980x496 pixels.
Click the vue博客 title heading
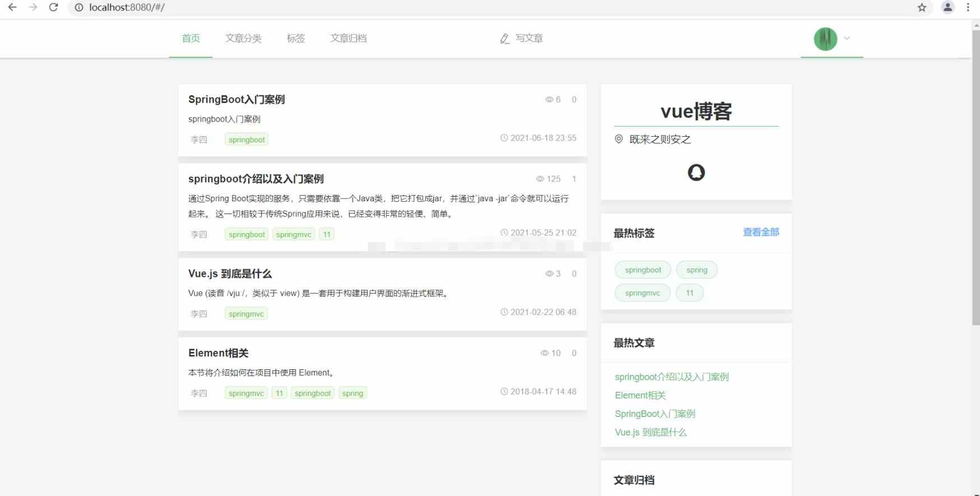pos(696,111)
